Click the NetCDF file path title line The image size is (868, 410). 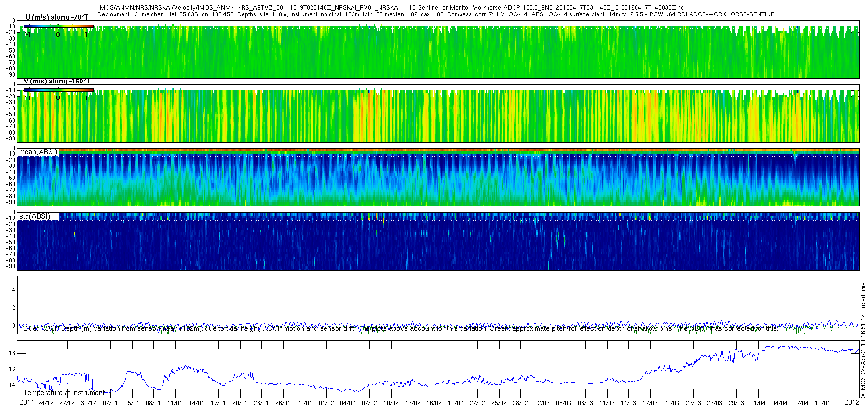click(x=391, y=8)
